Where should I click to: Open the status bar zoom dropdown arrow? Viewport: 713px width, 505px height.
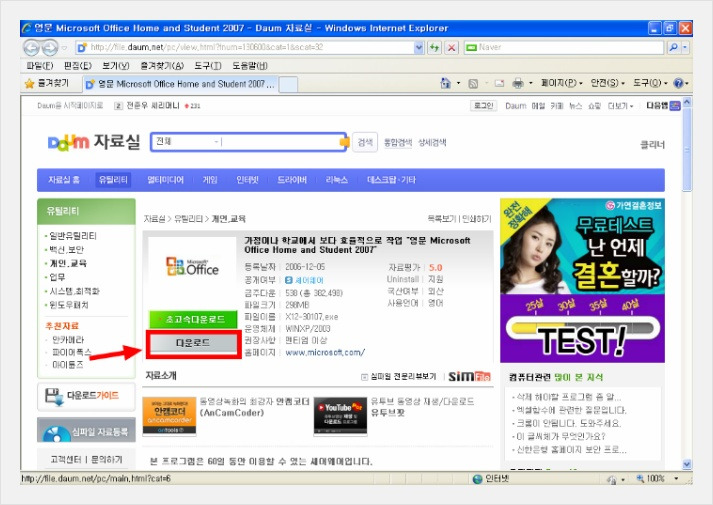(x=676, y=479)
